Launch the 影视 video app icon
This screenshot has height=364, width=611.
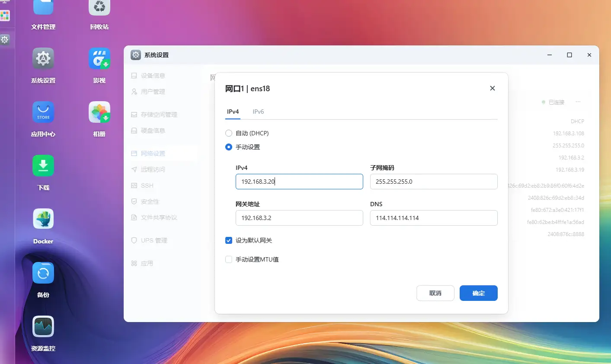click(99, 59)
